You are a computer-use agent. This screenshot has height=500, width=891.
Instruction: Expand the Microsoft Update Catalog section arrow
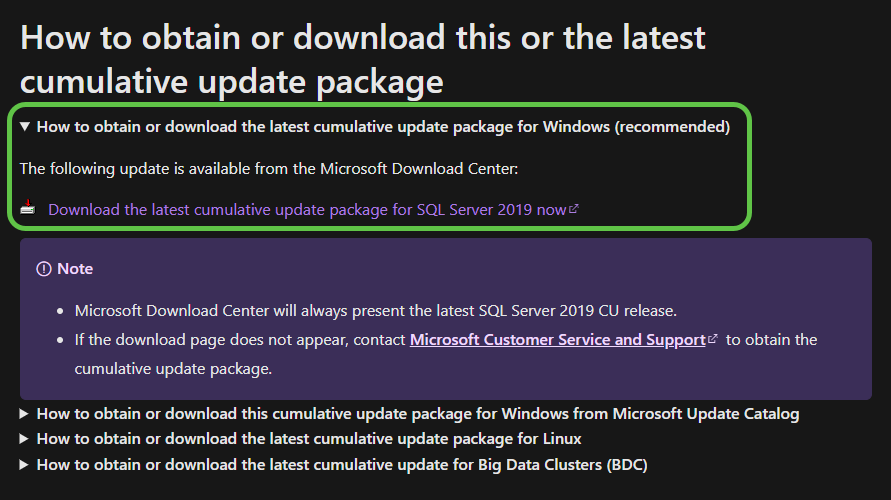pyautogui.click(x=24, y=414)
